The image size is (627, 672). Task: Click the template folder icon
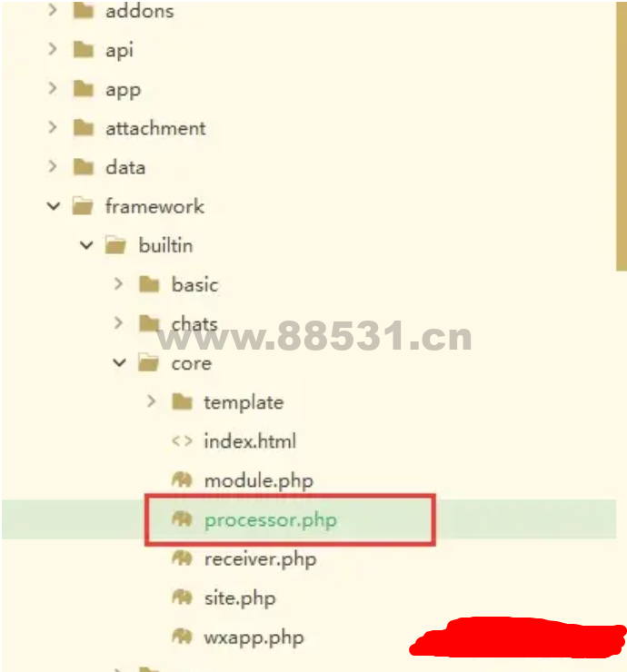click(x=182, y=402)
